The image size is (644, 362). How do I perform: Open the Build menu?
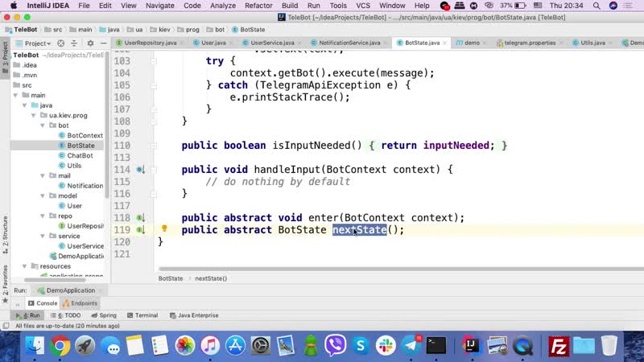pyautogui.click(x=290, y=6)
